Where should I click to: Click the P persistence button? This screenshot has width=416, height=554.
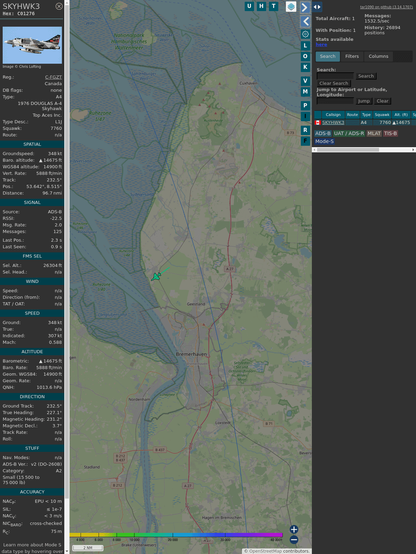click(x=305, y=105)
